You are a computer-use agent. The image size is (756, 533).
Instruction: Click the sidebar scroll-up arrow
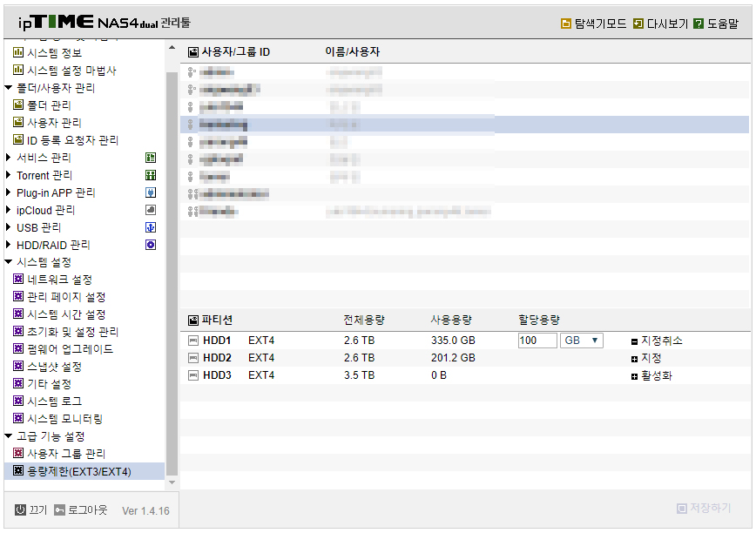click(172, 48)
